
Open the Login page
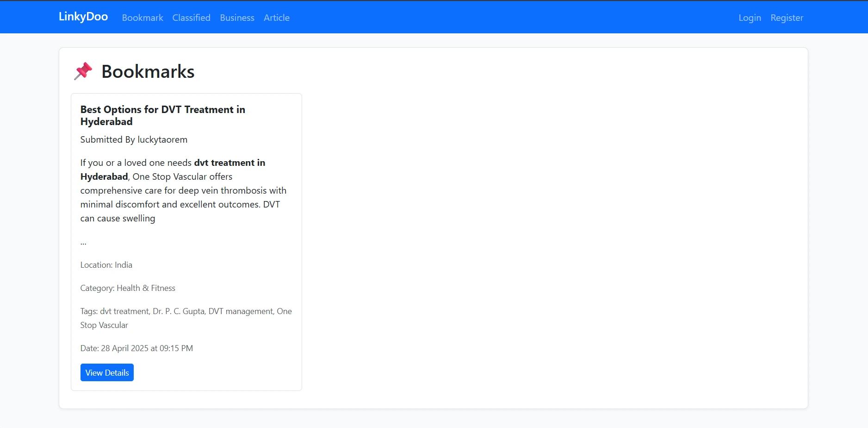[x=750, y=18]
